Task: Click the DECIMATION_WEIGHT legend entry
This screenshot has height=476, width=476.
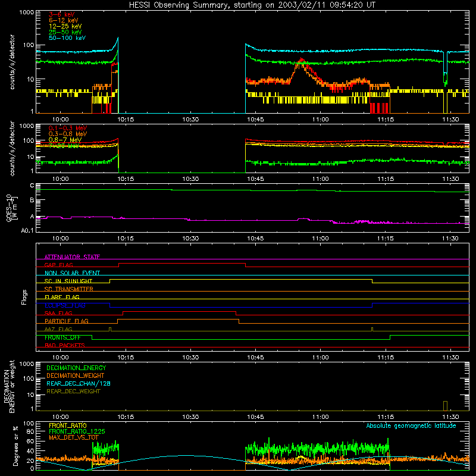Action: [x=76, y=375]
